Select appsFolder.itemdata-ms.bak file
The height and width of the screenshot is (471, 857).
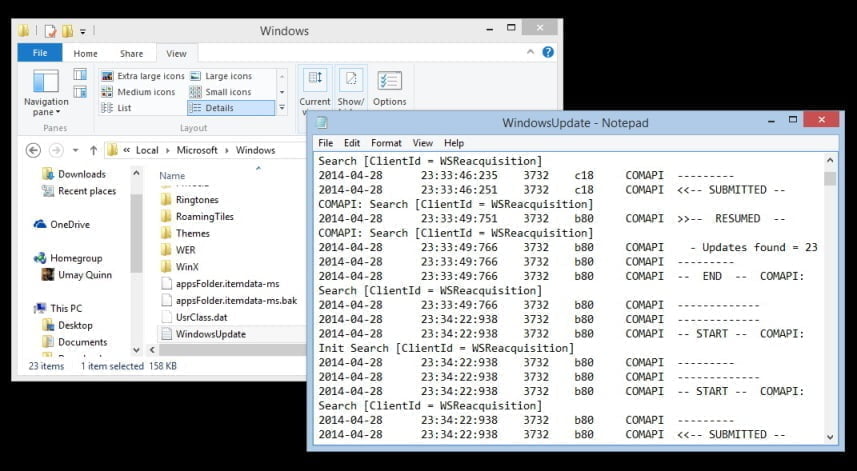[x=230, y=301]
